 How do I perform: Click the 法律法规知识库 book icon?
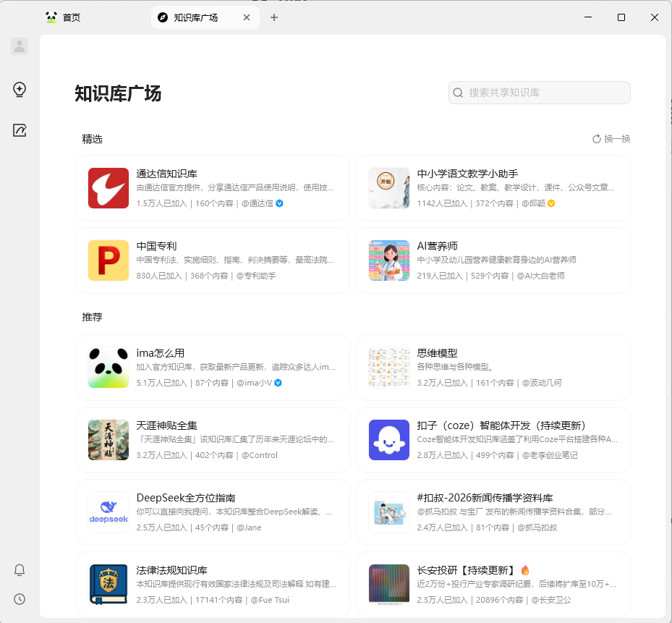point(109,585)
